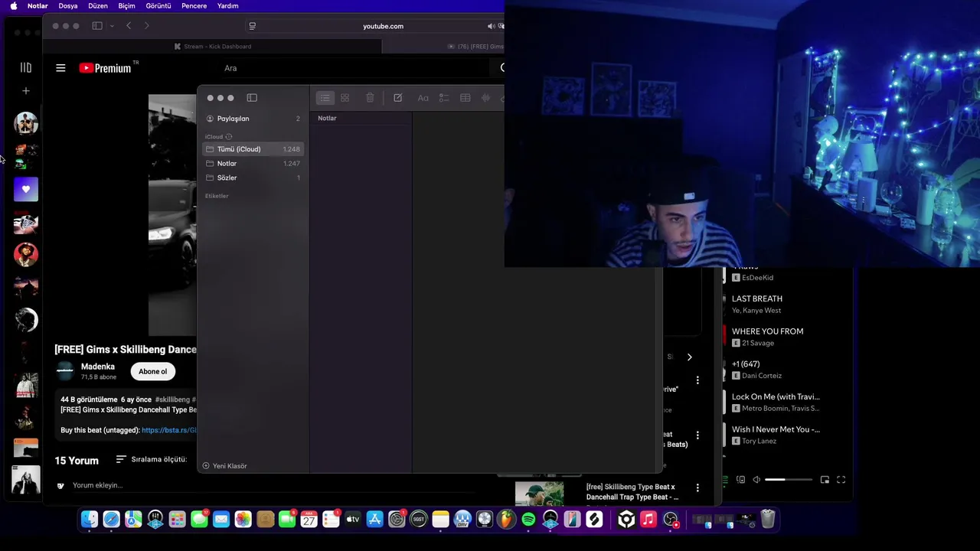The width and height of the screenshot is (980, 551).
Task: Open the purple heart channel in left sidebar
Action: [x=25, y=189]
